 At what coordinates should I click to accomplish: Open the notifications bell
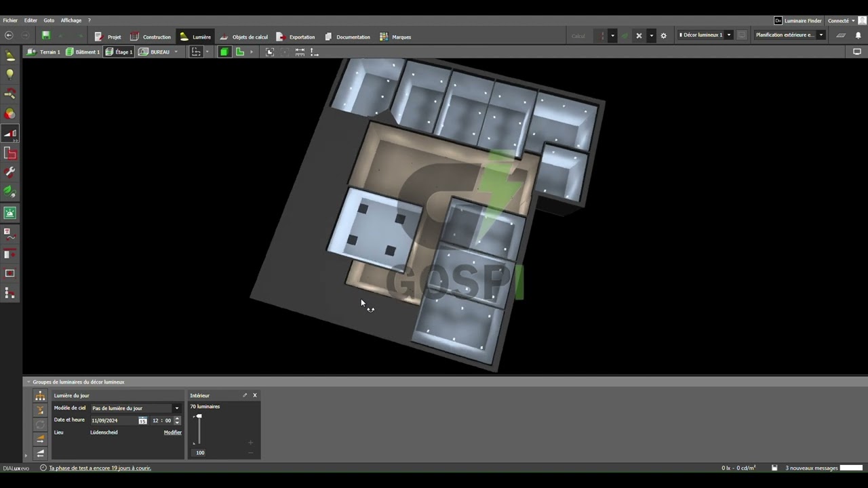(858, 35)
